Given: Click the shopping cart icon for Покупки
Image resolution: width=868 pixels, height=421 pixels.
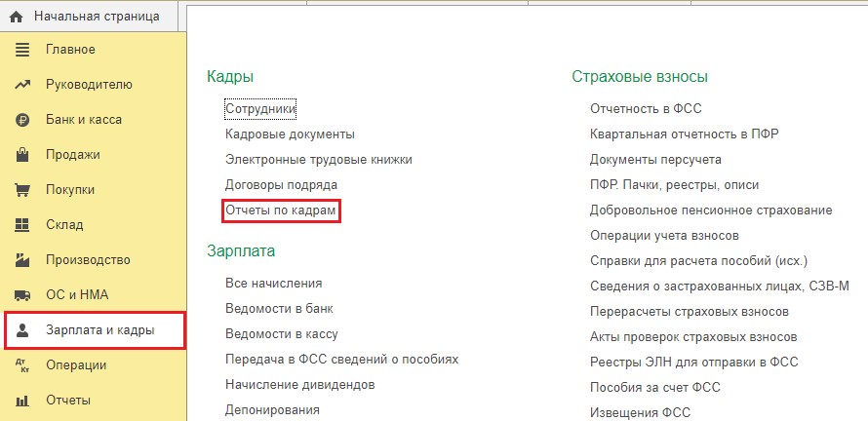Looking at the screenshot, I should click(x=22, y=190).
